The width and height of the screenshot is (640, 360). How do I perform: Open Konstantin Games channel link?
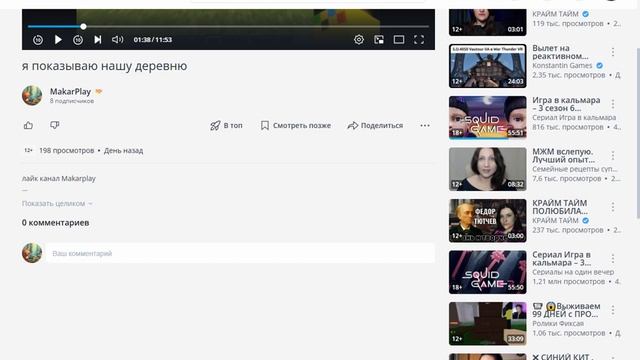pos(562,65)
